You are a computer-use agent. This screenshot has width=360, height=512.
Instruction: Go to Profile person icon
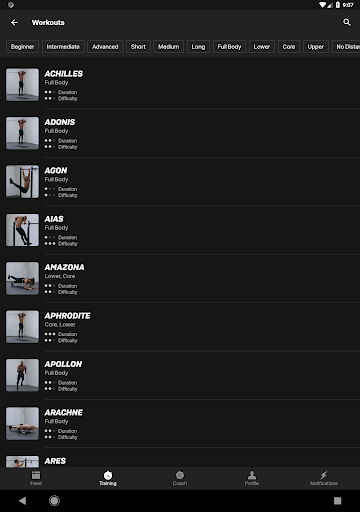point(252,475)
